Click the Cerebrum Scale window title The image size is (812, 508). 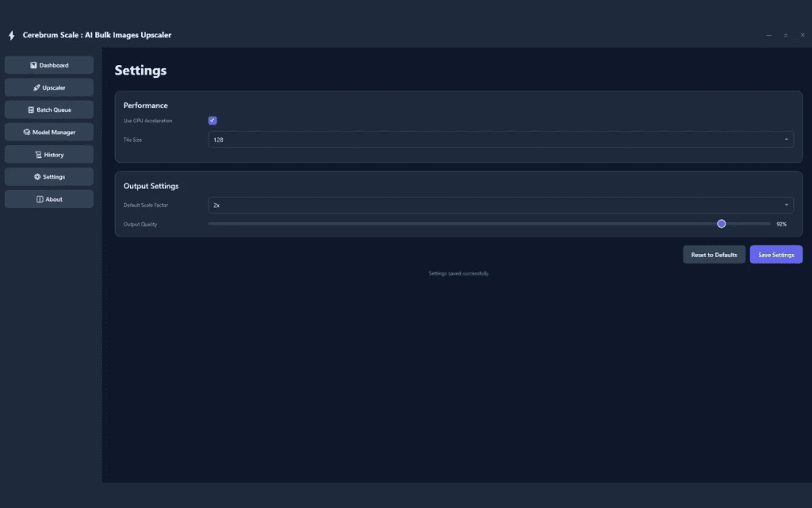pos(97,35)
